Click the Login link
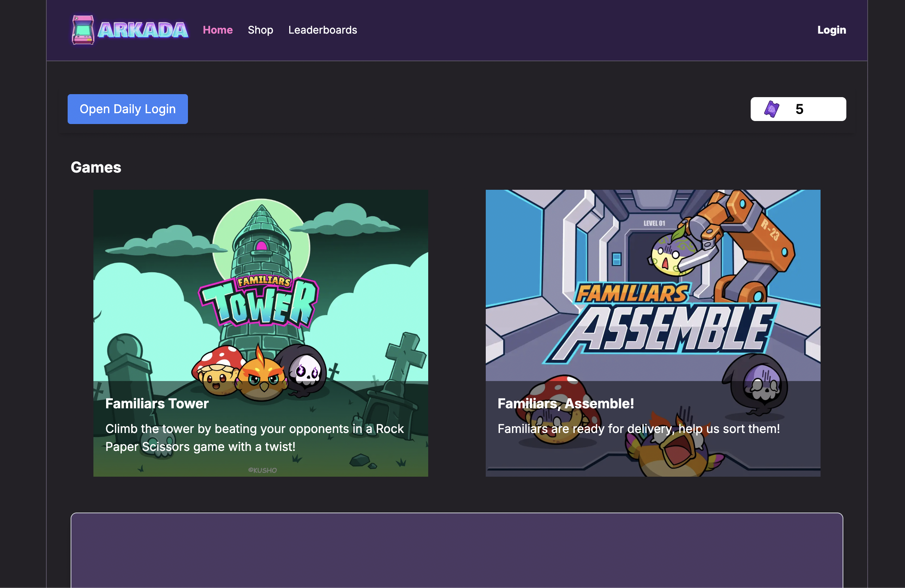The width and height of the screenshot is (905, 588). pos(832,30)
